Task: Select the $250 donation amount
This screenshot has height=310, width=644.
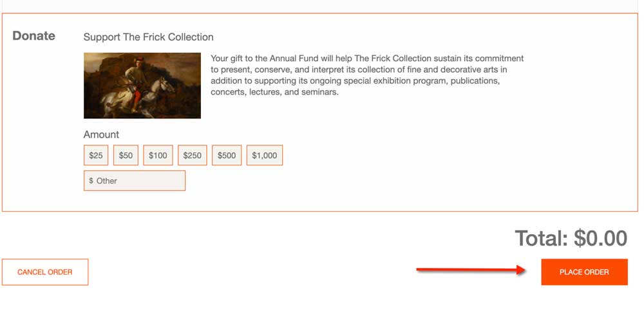Action: point(192,156)
